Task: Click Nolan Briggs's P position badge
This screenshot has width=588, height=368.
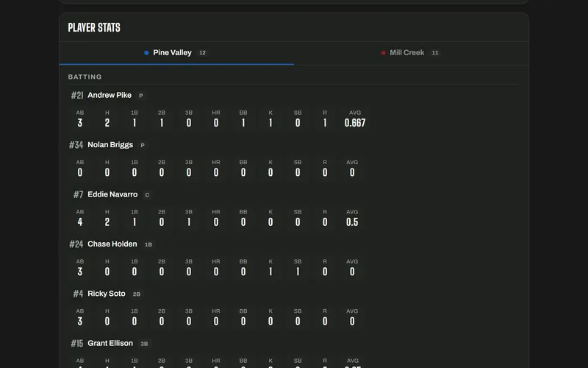Action: pyautogui.click(x=143, y=145)
